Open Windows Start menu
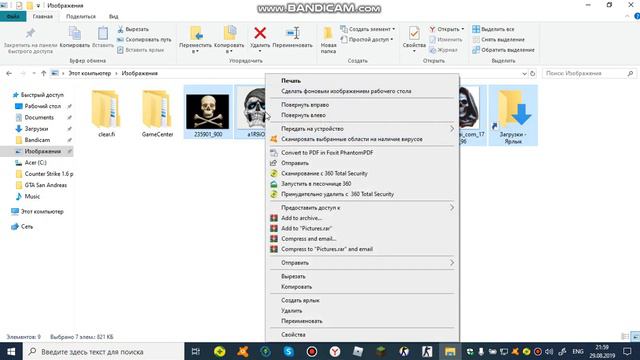Screen dimensions: 640x360 11,351
